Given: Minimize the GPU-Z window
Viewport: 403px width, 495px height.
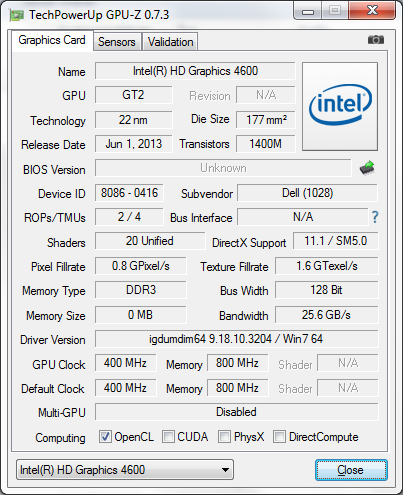Looking at the screenshot, I should [308, 11].
